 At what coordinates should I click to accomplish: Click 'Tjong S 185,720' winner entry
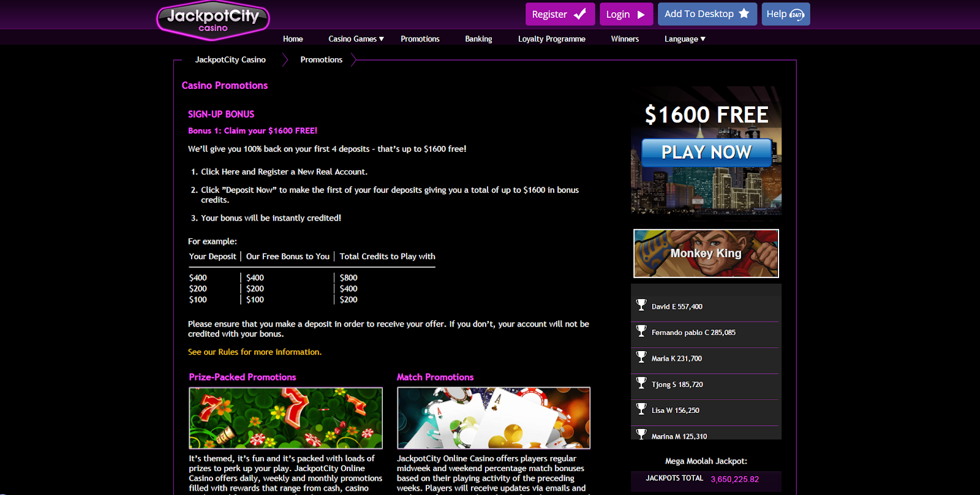pyautogui.click(x=677, y=385)
